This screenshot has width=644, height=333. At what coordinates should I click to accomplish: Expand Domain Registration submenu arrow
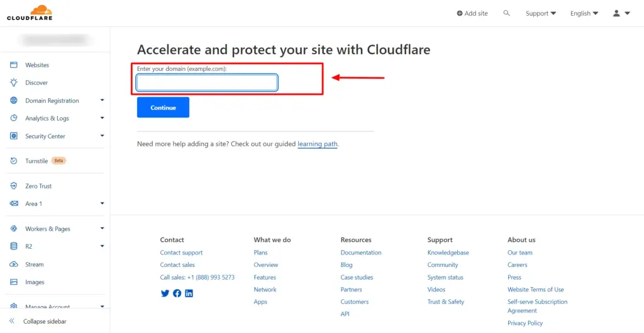103,100
